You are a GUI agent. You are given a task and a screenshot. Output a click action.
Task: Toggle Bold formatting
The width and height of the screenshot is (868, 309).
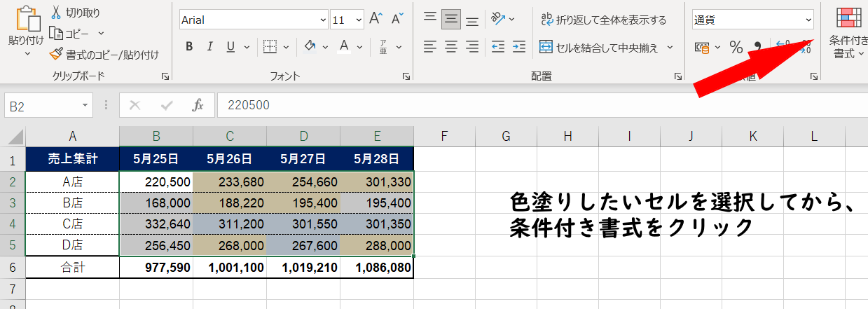[188, 47]
